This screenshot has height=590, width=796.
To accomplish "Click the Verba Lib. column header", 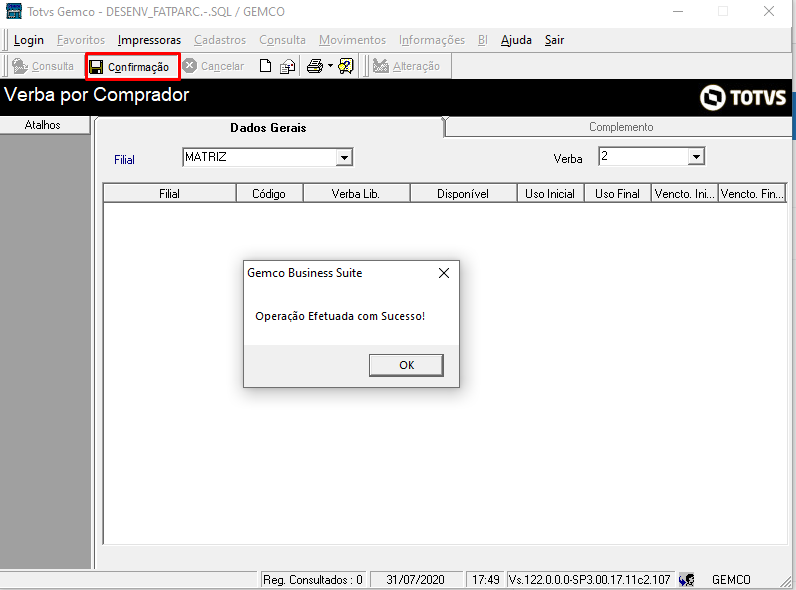I will pos(356,193).
